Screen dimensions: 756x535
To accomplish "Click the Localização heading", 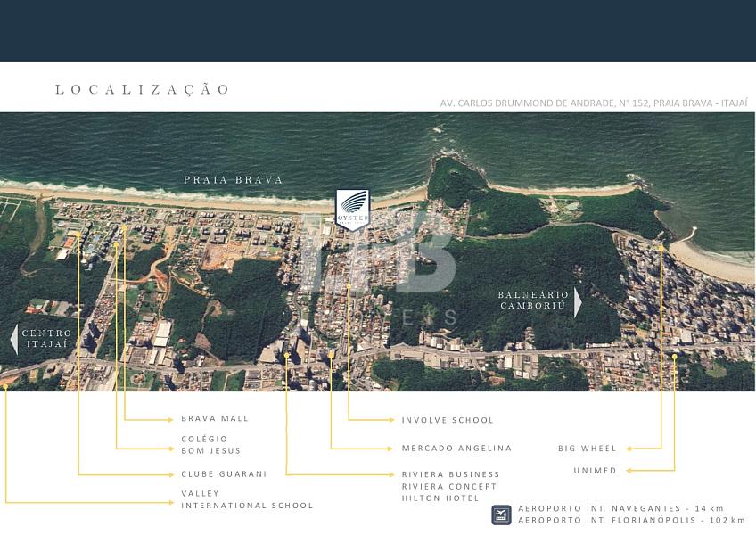I will point(143,89).
